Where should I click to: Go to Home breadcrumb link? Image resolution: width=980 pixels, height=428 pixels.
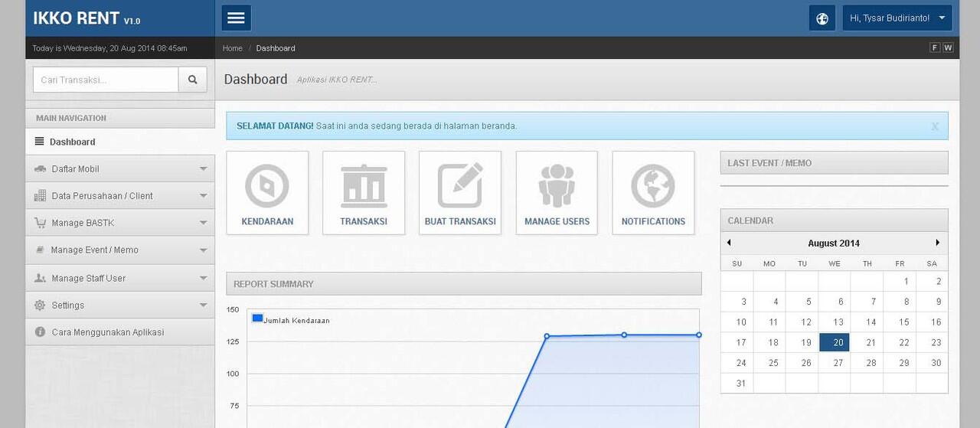click(232, 48)
